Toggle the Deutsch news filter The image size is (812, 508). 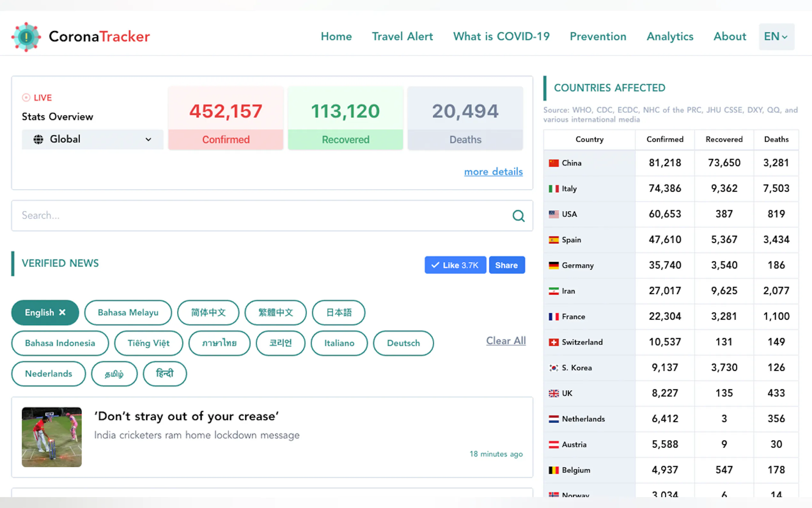pyautogui.click(x=403, y=343)
